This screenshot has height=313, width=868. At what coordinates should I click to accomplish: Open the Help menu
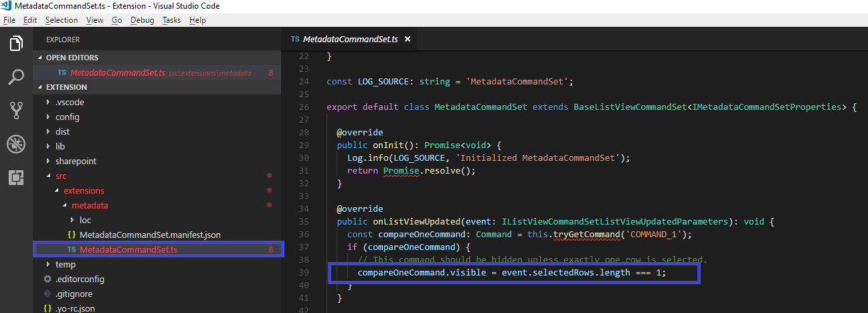coord(197,20)
